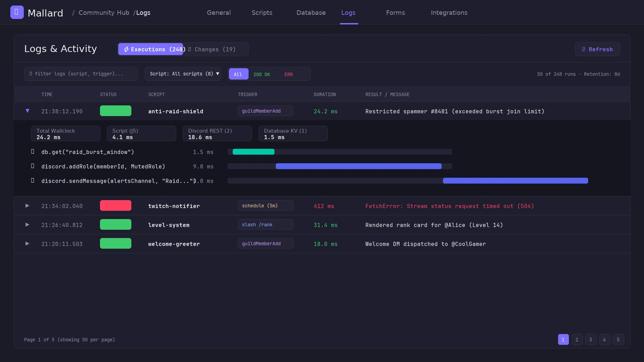Open the Database tab
The width and height of the screenshot is (644, 362).
tap(311, 13)
